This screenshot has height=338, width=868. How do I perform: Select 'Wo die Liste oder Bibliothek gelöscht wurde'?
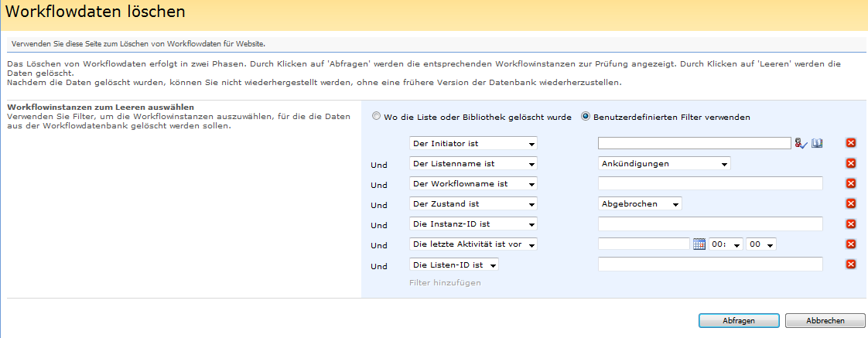[377, 118]
